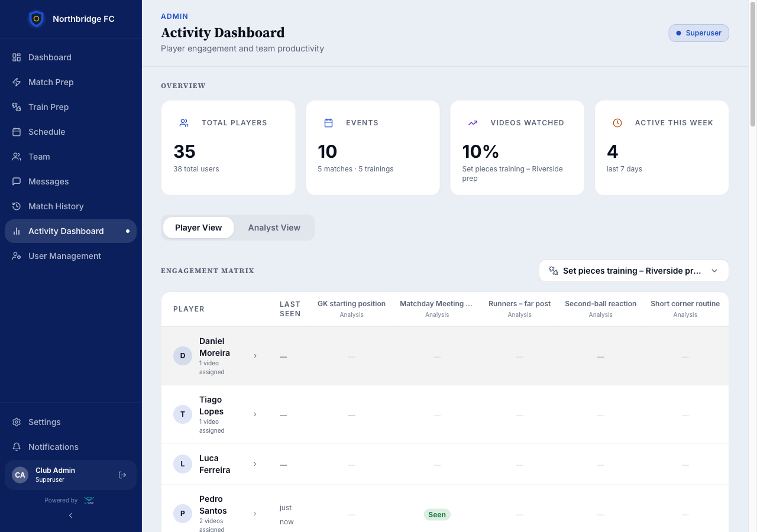This screenshot has height=532, width=757.
Task: Click Pedro Santos's P avatar
Action: pyautogui.click(x=183, y=514)
